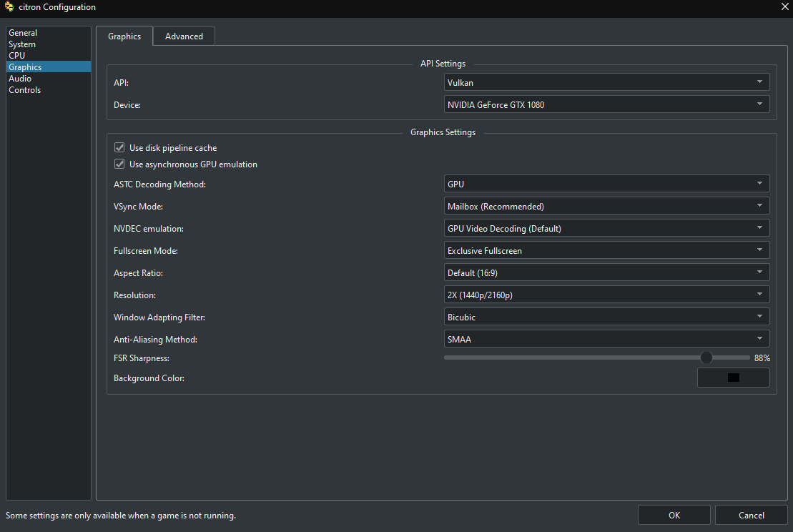Open the Background Color picker swatch
This screenshot has width=793, height=532.
tap(734, 378)
